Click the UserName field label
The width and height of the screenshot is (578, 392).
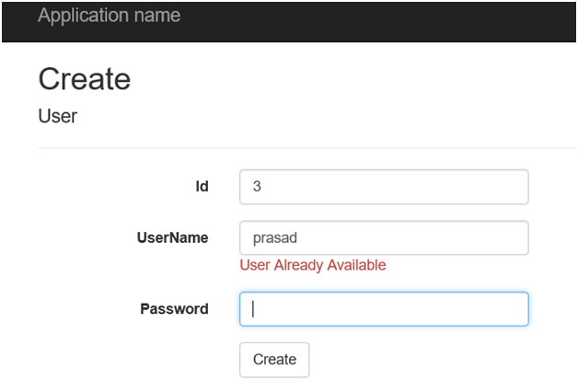173,237
